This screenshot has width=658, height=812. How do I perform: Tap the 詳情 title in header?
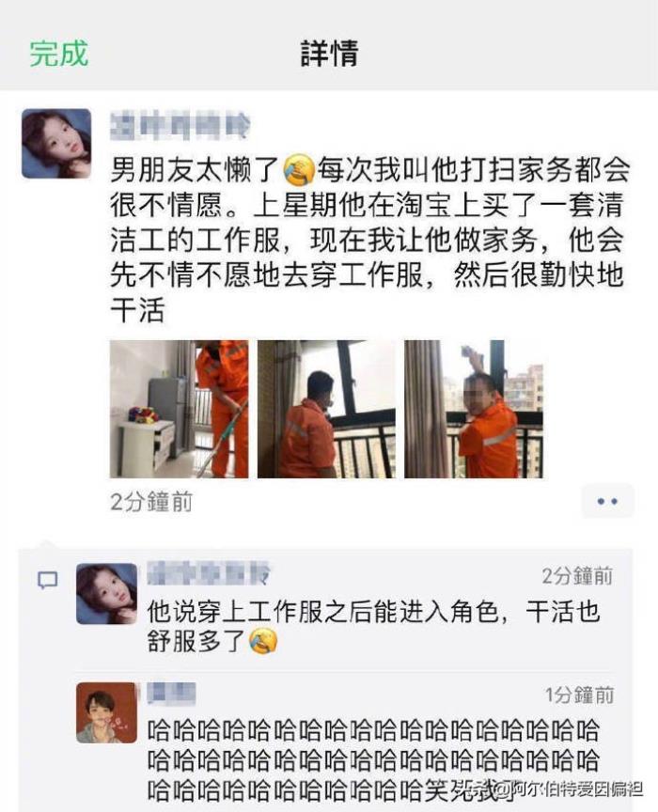click(330, 53)
